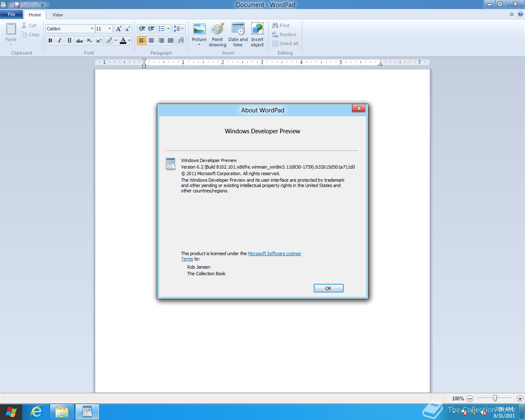Click the Replace icon
This screenshot has width=525, height=420.
tap(275, 34)
